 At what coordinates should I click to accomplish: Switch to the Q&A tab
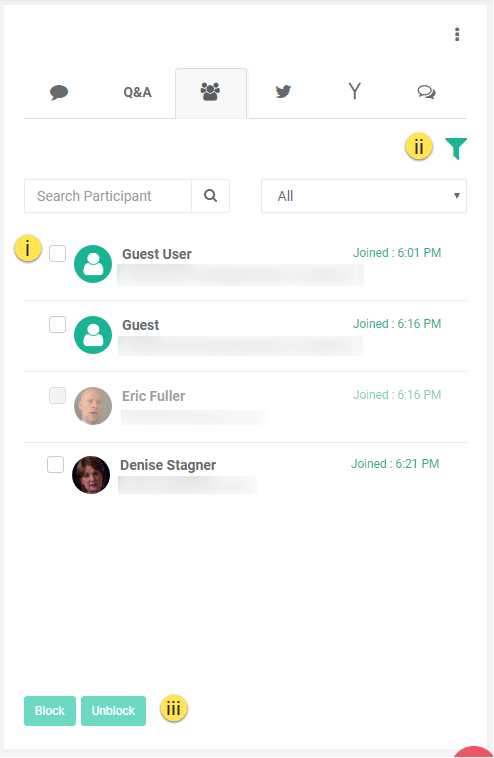[x=137, y=92]
